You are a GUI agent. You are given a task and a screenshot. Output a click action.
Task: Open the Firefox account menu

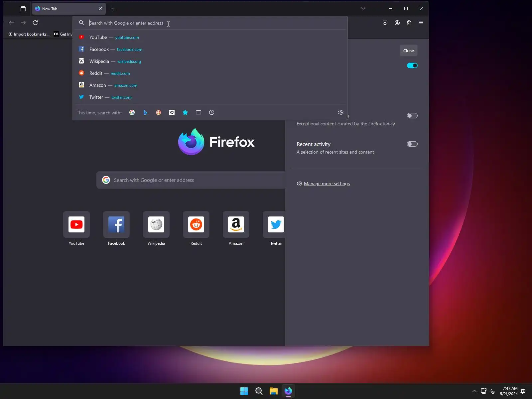pos(397,23)
